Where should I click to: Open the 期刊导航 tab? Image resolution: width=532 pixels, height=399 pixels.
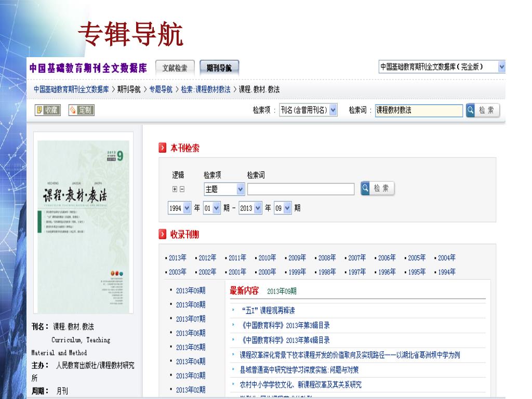coord(219,68)
